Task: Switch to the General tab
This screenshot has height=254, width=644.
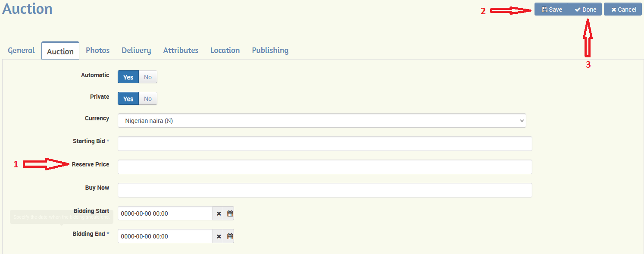Action: (x=21, y=50)
